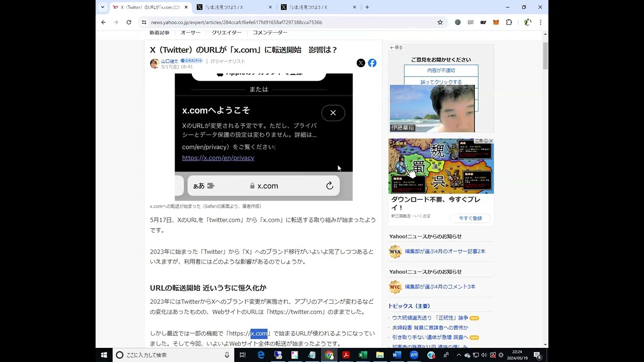Open author 山口健太 profile link
644x362 pixels.
[170, 61]
